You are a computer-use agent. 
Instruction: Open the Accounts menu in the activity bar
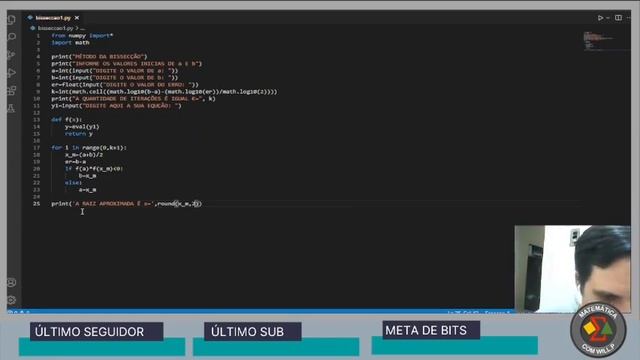(x=11, y=282)
